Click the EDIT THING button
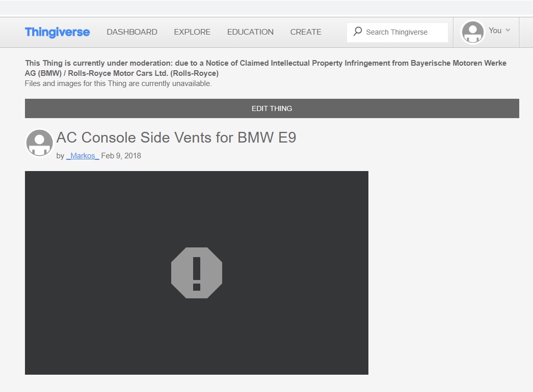Screen dimensions: 533x392 (272, 108)
